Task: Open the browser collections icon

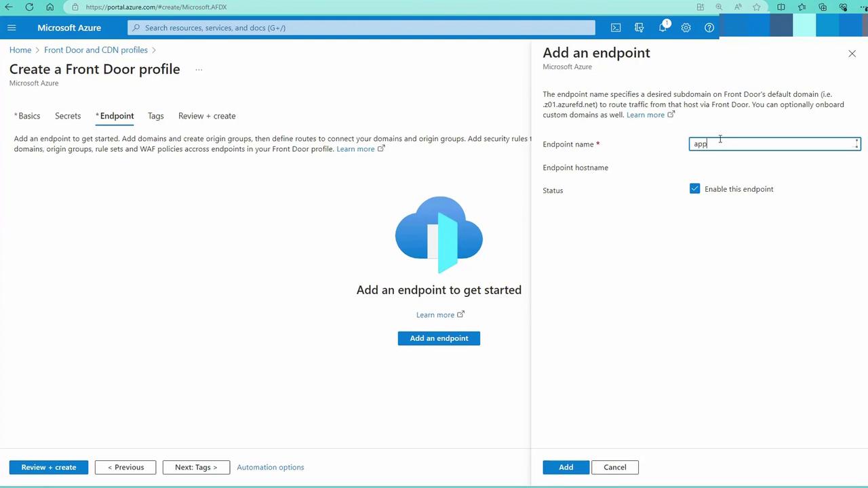Action: [823, 7]
